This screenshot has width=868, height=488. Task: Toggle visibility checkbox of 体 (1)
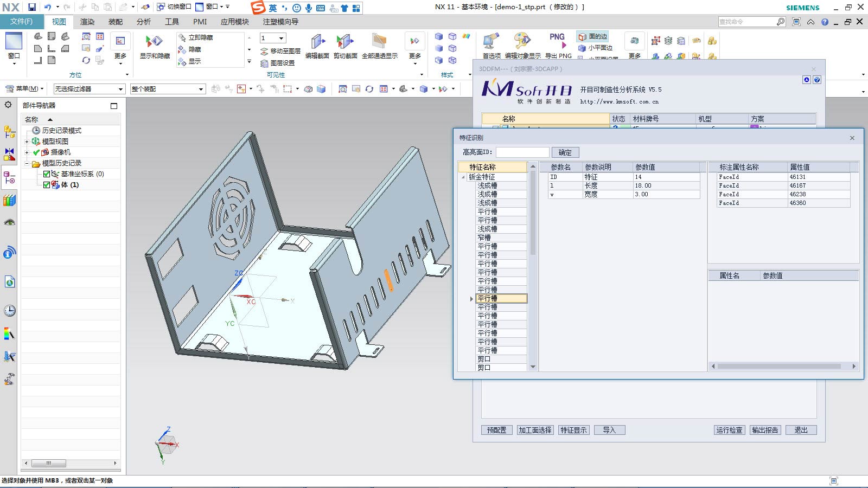(47, 185)
